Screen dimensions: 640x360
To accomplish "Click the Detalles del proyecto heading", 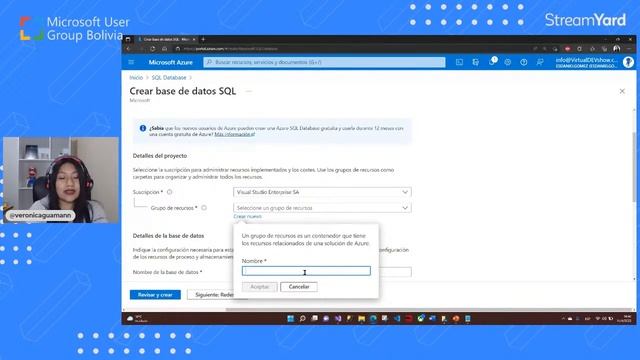I will pyautogui.click(x=160, y=156).
